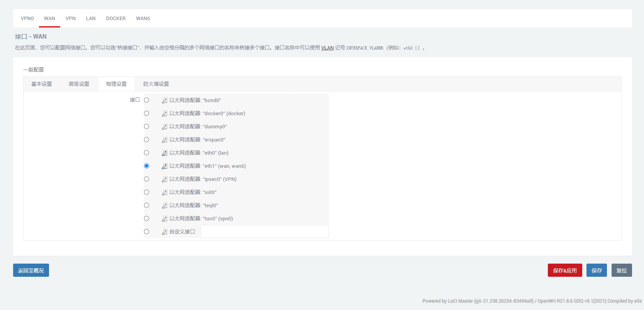Click the eth1 (wan, wan6) adapter icon
This screenshot has height=310, width=644.
164,166
